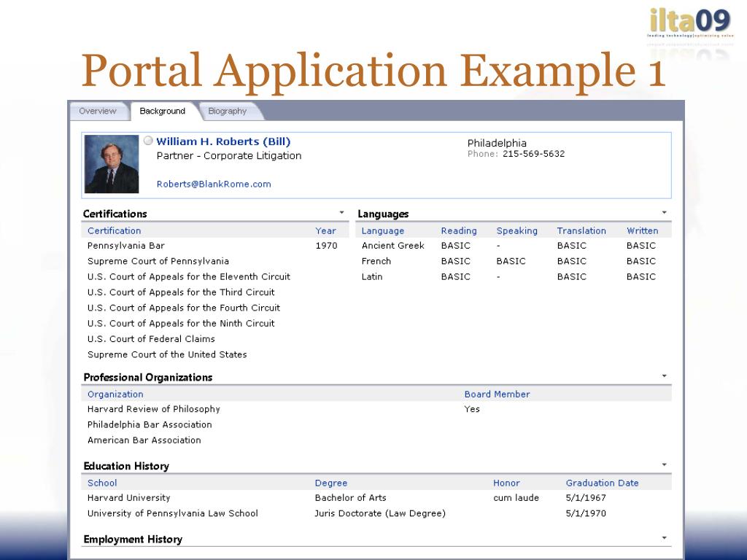747x560 pixels.
Task: Sort by Certification column header
Action: coord(115,230)
